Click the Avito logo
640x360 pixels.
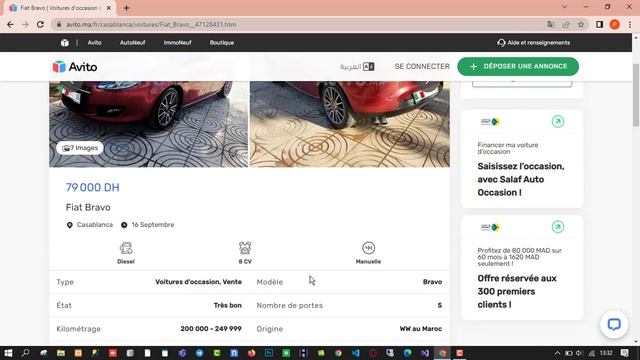(75, 67)
